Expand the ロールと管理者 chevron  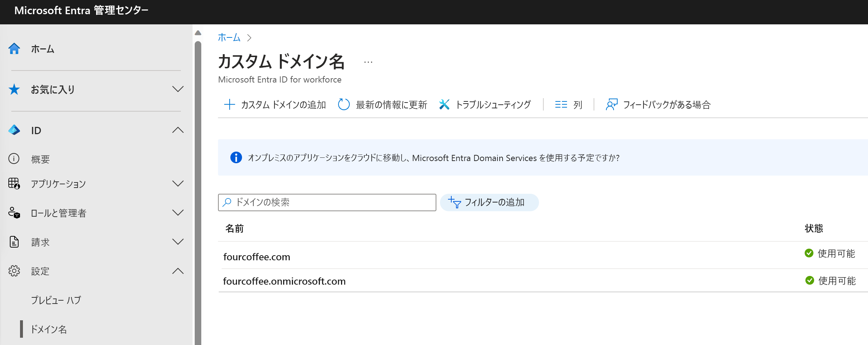(178, 213)
